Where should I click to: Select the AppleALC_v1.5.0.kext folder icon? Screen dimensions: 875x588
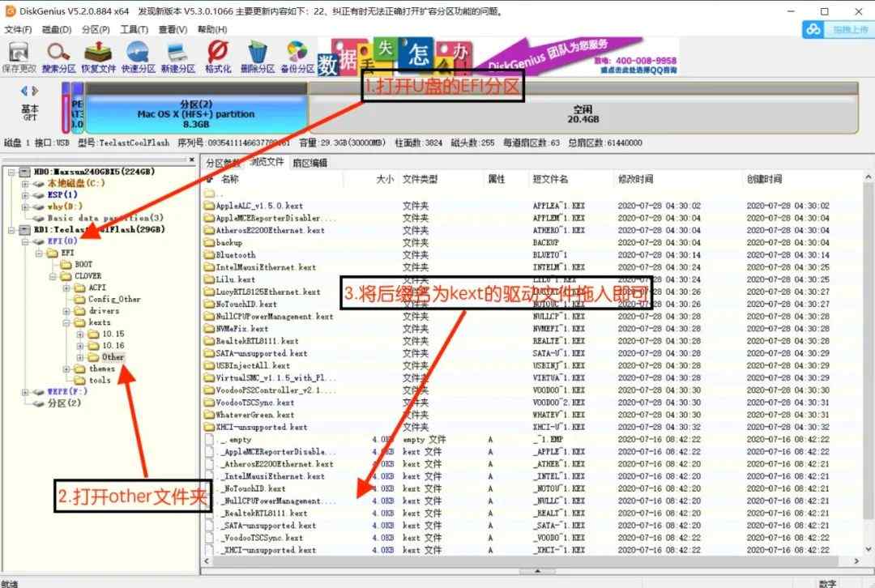tap(209, 206)
